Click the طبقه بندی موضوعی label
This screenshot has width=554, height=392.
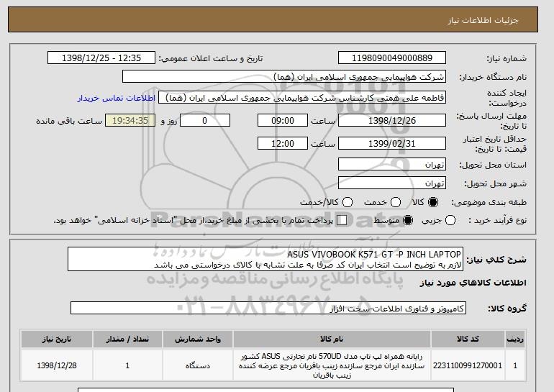pos(489,202)
